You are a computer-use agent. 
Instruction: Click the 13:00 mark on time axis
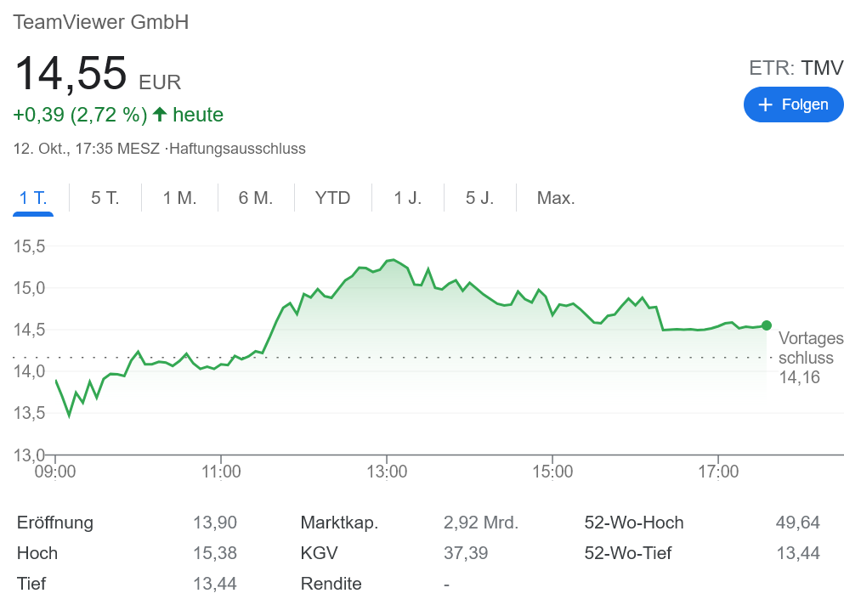(386, 471)
